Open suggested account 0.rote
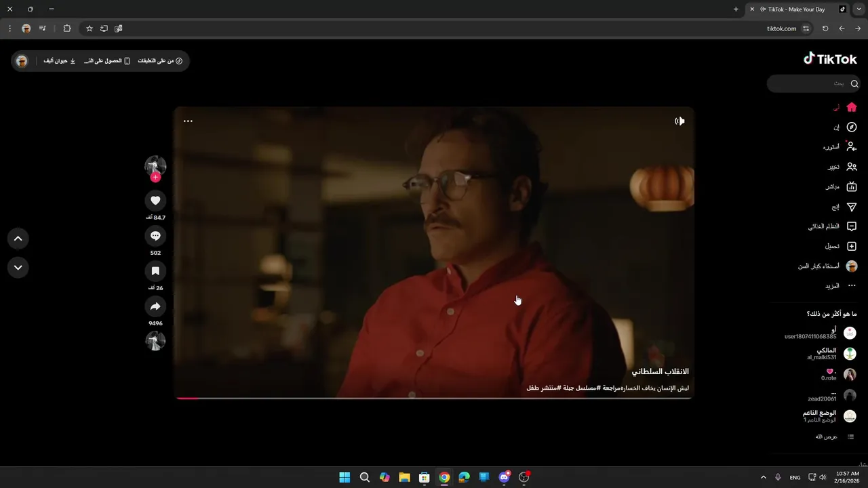The image size is (868, 488). tap(839, 375)
